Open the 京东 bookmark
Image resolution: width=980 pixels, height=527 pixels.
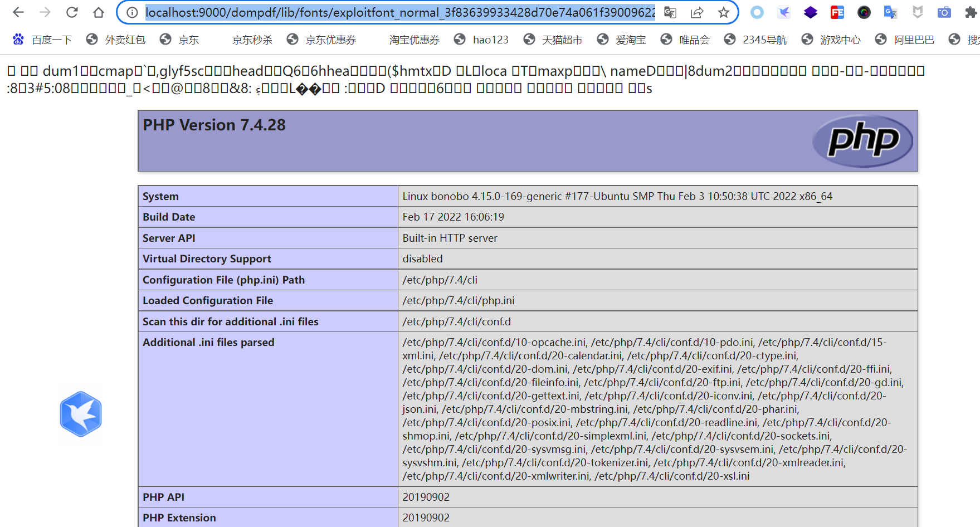tap(179, 40)
